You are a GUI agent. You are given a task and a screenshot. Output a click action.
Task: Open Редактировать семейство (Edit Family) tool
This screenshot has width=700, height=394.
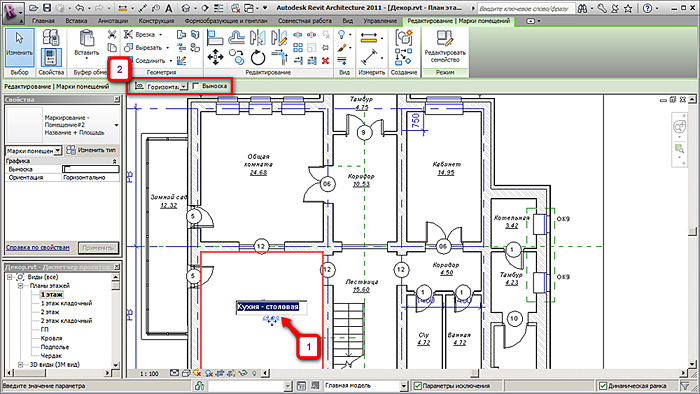[x=445, y=47]
